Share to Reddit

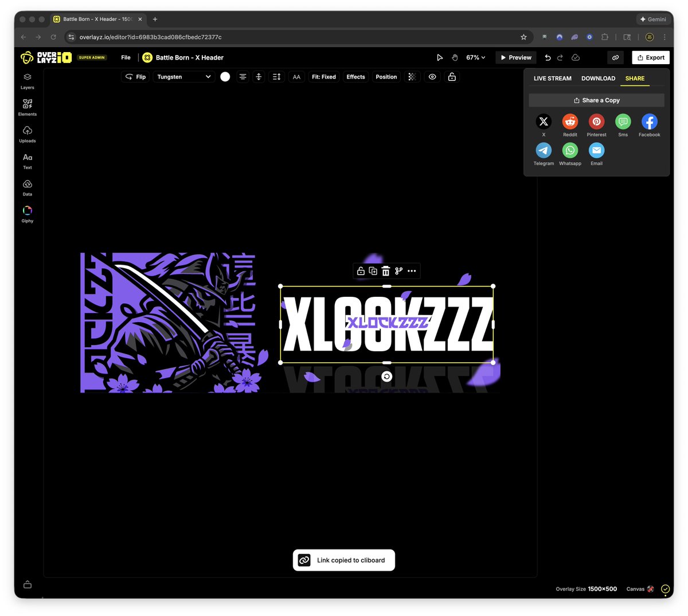coord(570,125)
